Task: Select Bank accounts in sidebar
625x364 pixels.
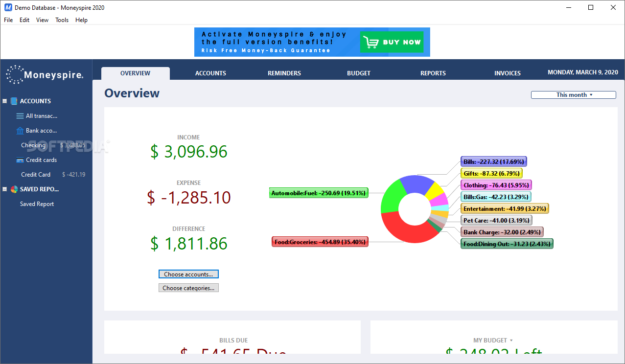Action: click(x=42, y=131)
